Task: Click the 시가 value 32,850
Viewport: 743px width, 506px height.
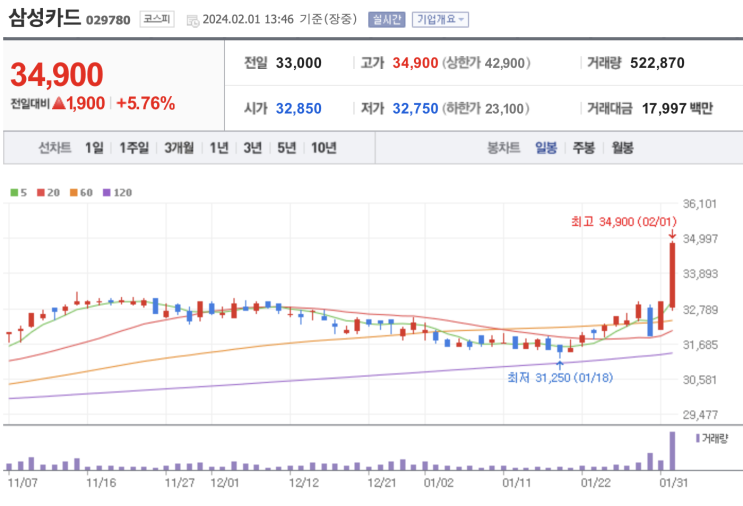Action: tap(299, 108)
